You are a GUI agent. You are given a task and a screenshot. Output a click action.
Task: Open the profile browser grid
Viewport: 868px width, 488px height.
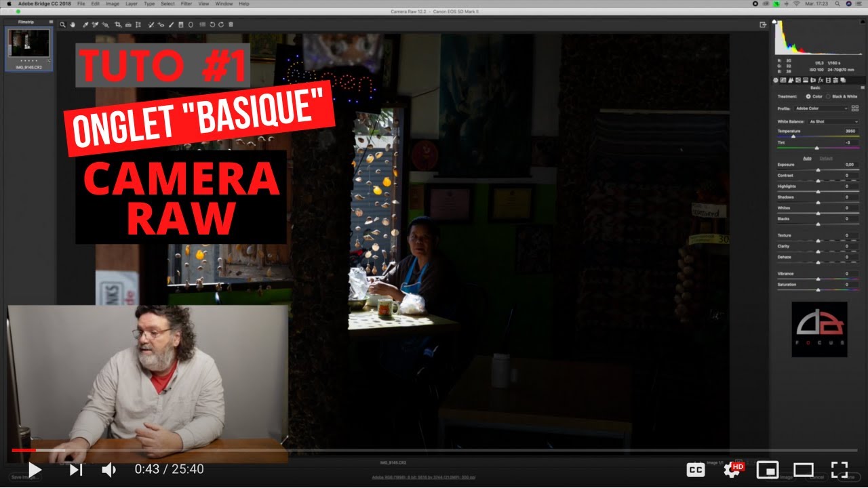click(x=855, y=108)
